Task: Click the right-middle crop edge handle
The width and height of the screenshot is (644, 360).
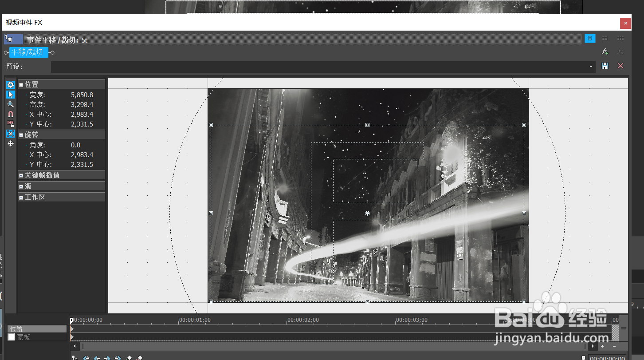Action: (x=524, y=214)
